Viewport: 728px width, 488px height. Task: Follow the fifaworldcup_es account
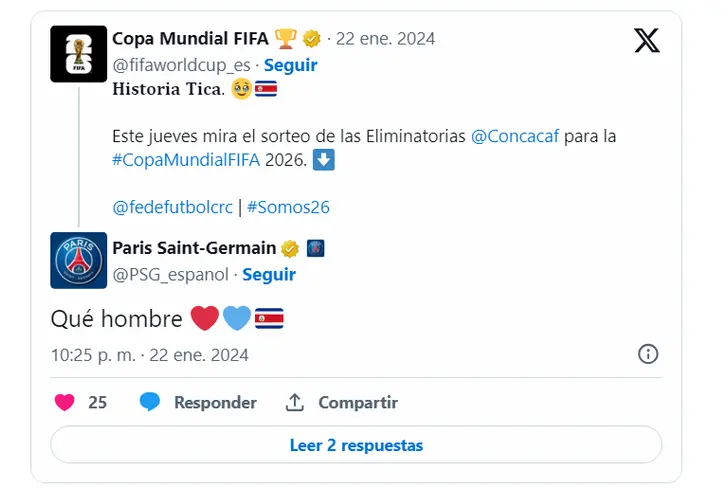pos(290,65)
